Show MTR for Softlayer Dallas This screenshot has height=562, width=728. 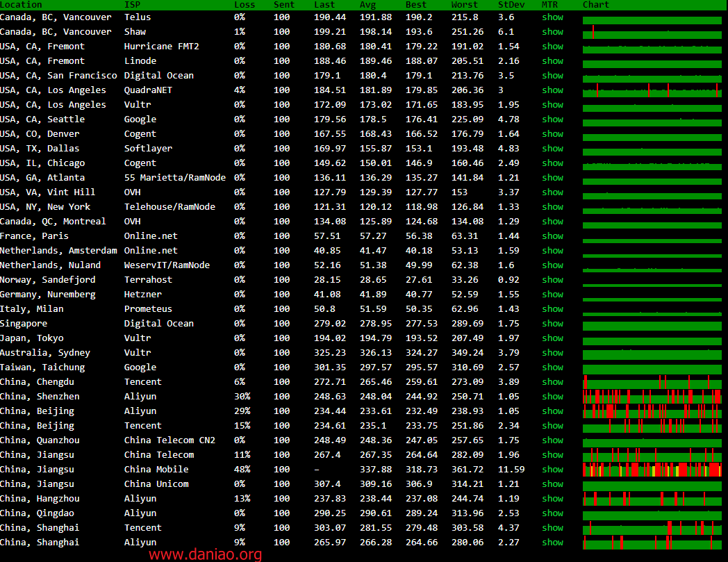[x=552, y=148]
